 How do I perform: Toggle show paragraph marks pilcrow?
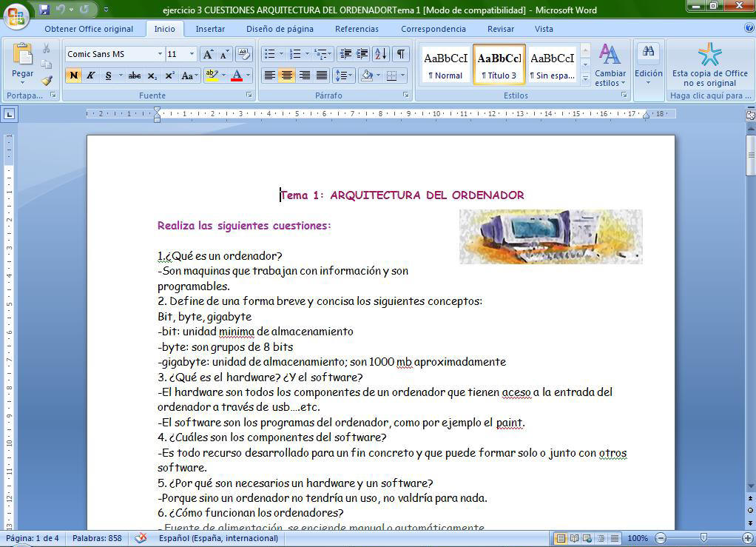coord(401,53)
